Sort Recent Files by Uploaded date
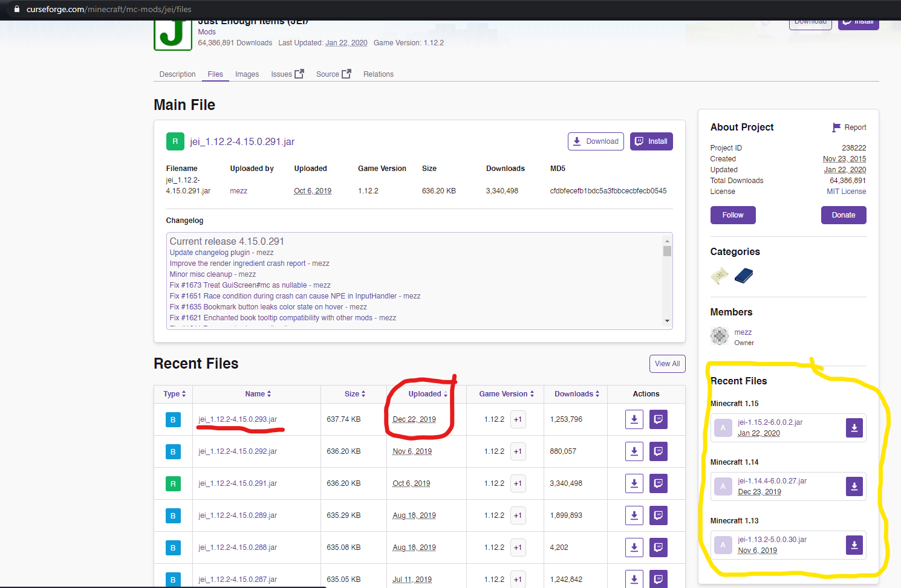 [428, 394]
